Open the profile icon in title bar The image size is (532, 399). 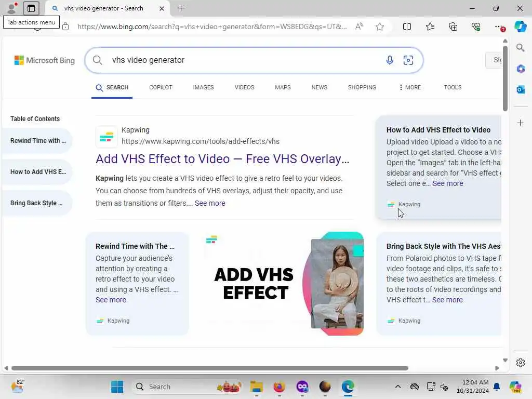[x=12, y=8]
